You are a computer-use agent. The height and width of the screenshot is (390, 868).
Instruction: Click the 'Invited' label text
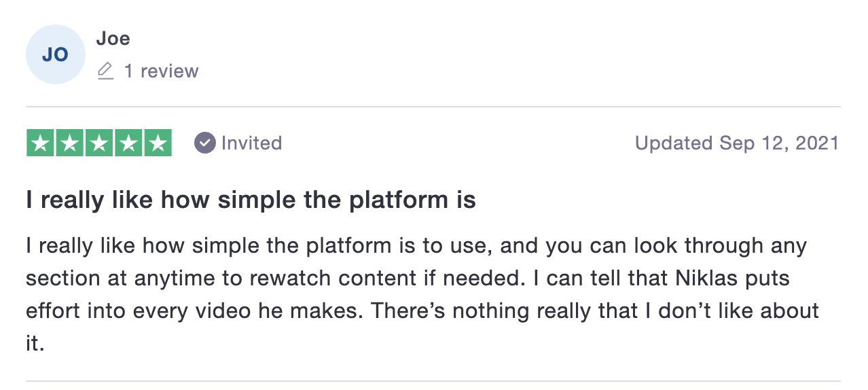tap(251, 143)
